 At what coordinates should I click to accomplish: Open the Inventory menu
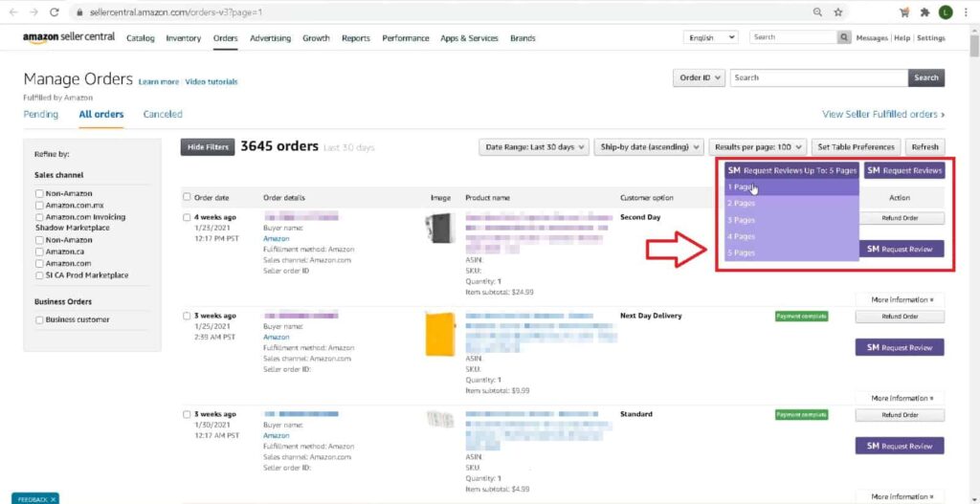point(183,38)
